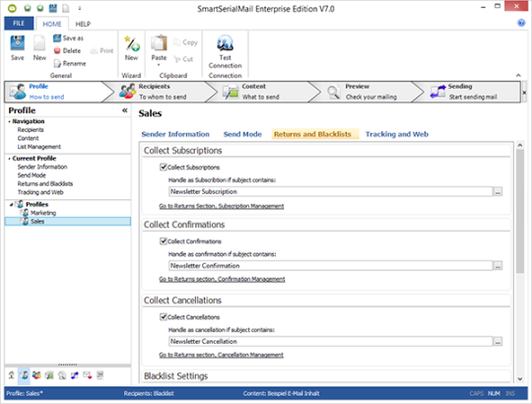Click ellipsis button beside Newsletter Cancellation
This screenshot has width=532, height=404.
(x=498, y=342)
